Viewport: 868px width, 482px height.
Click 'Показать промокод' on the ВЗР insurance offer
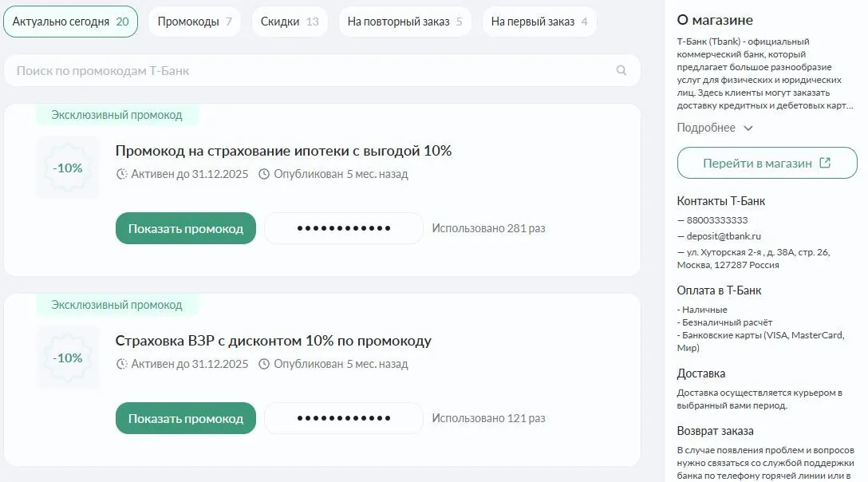pos(185,417)
